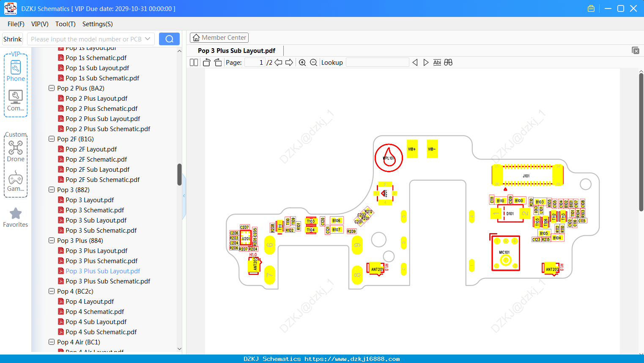Open the Settings(S) menu

click(98, 24)
